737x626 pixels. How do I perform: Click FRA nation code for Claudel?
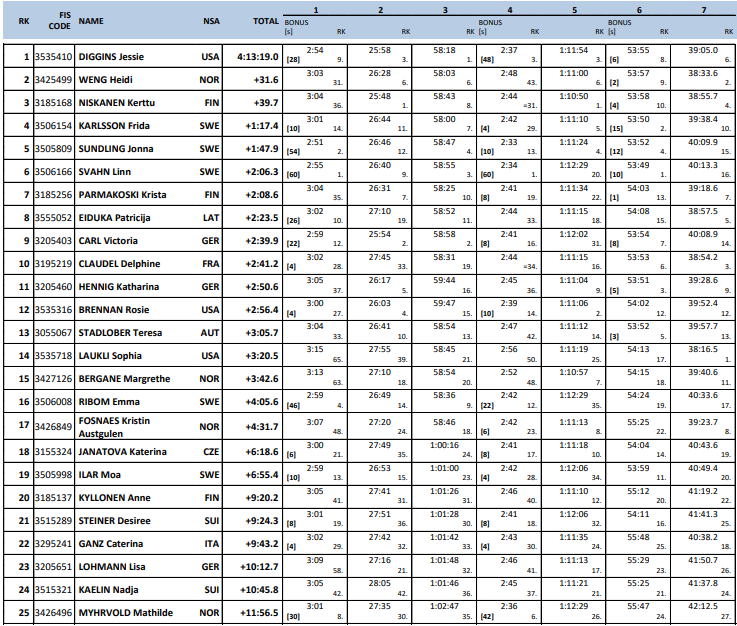coord(211,264)
